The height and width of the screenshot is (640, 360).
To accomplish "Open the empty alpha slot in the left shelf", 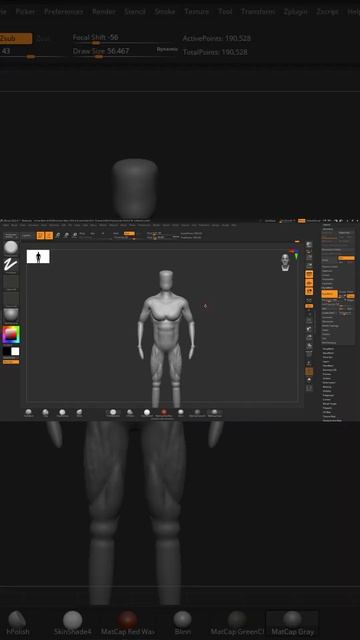I will [x=11, y=282].
